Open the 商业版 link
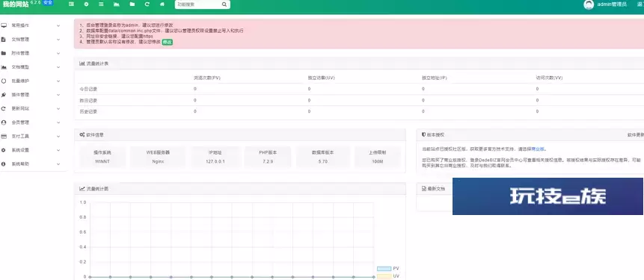This screenshot has height=280, width=644. (x=539, y=149)
